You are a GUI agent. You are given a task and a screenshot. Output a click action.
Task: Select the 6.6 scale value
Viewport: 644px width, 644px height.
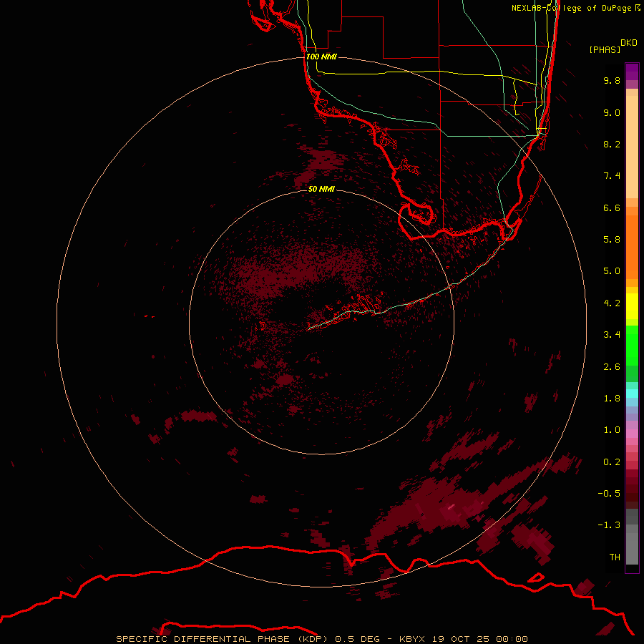[612, 208]
